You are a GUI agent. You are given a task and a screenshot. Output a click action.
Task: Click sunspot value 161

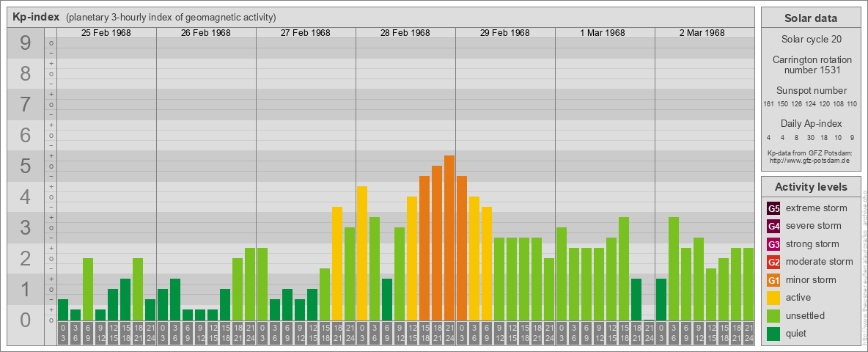pos(768,104)
